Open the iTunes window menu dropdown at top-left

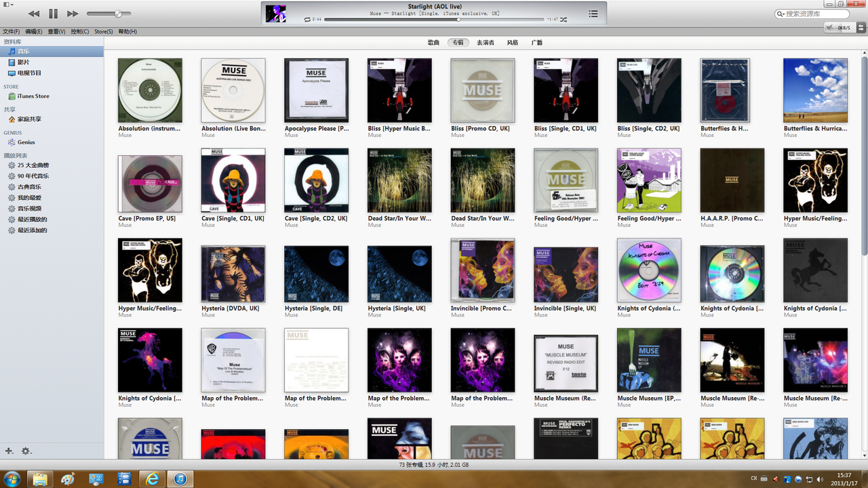[x=7, y=4]
